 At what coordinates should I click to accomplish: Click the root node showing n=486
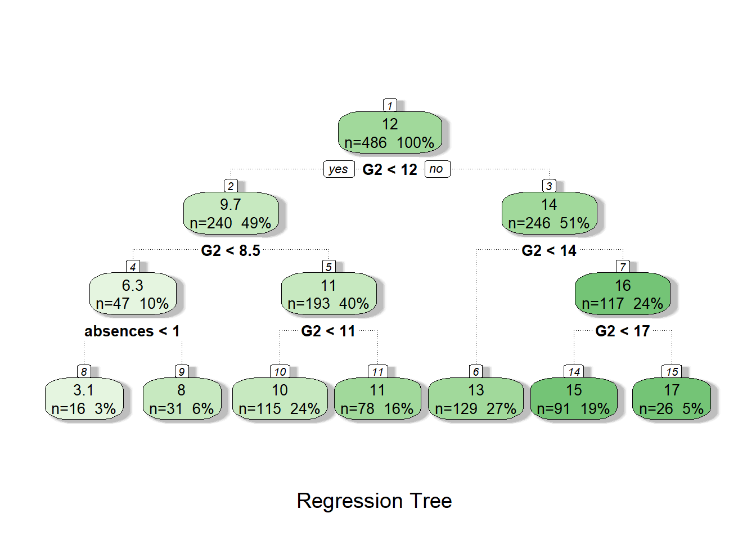point(390,133)
